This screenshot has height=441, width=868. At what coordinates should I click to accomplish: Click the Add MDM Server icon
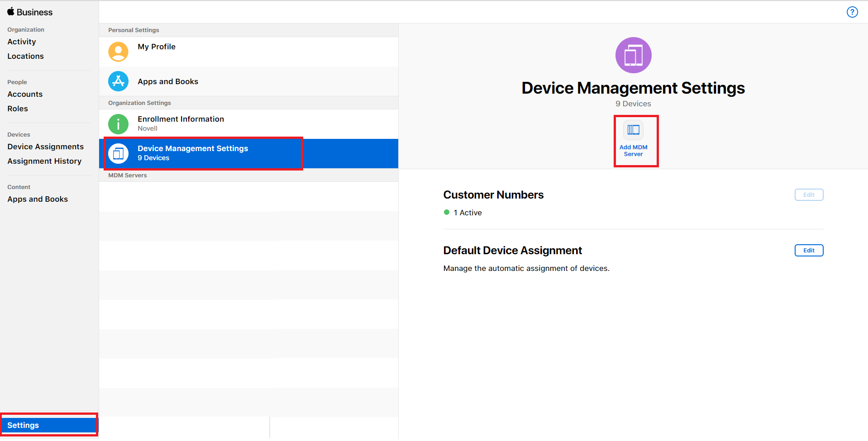[x=633, y=130]
